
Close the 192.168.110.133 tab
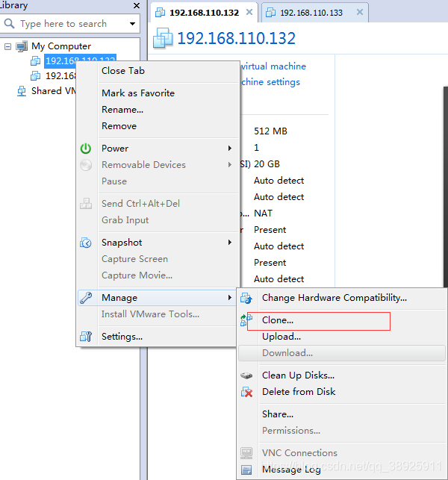coord(360,12)
